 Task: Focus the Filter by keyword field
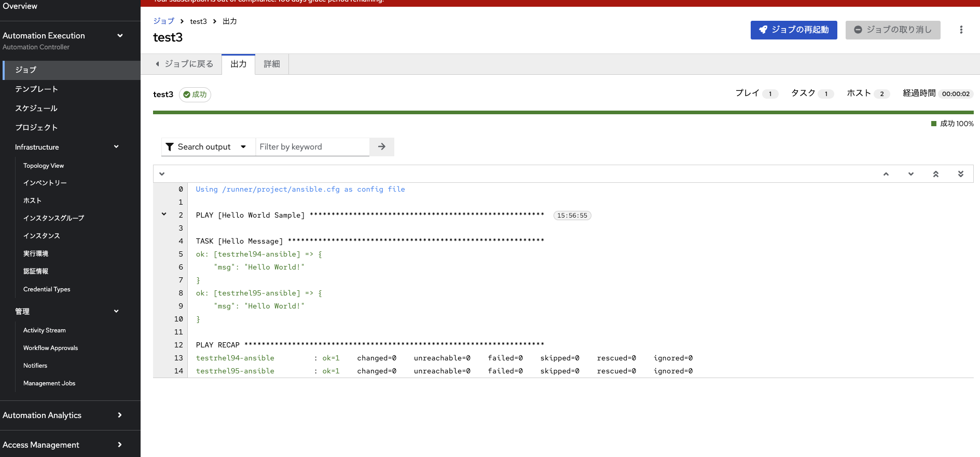tap(312, 147)
